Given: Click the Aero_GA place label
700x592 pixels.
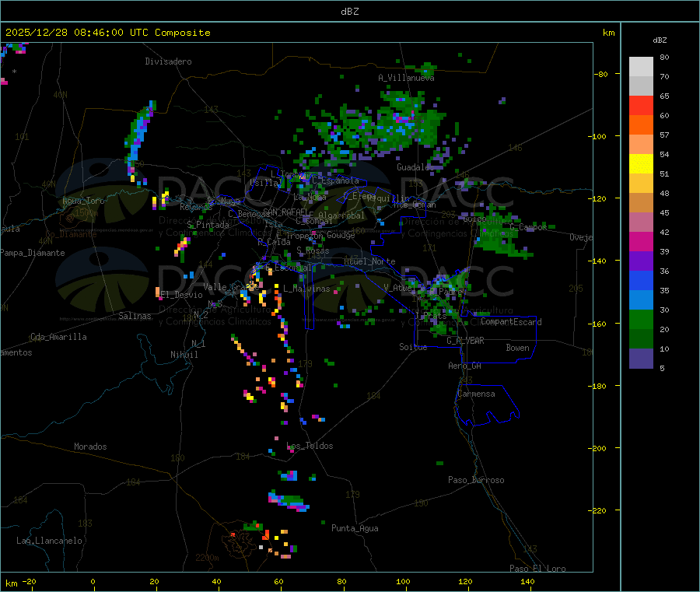Looking at the screenshot, I should pos(465,366).
